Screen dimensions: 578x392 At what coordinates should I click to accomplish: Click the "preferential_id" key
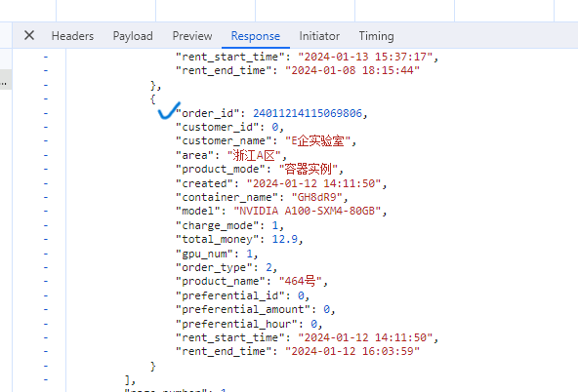click(232, 295)
